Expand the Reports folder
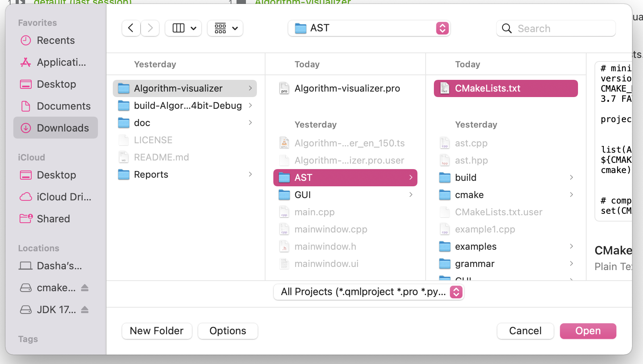Viewport: 643px width, 364px height. tap(250, 174)
